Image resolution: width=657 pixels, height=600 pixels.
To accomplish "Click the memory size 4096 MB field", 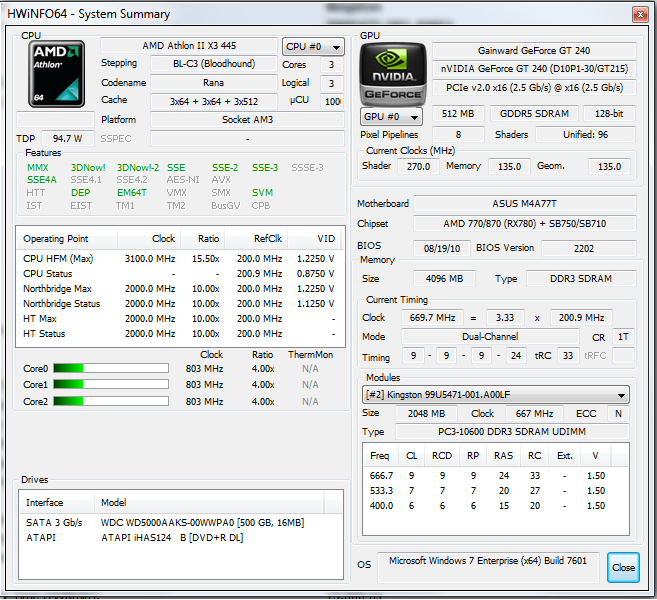I will 444,279.
